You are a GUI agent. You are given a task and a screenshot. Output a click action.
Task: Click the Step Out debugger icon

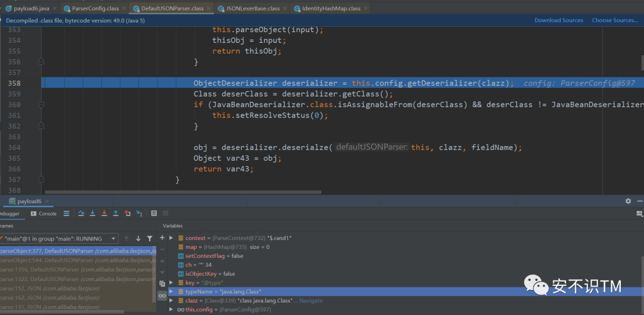point(116,213)
